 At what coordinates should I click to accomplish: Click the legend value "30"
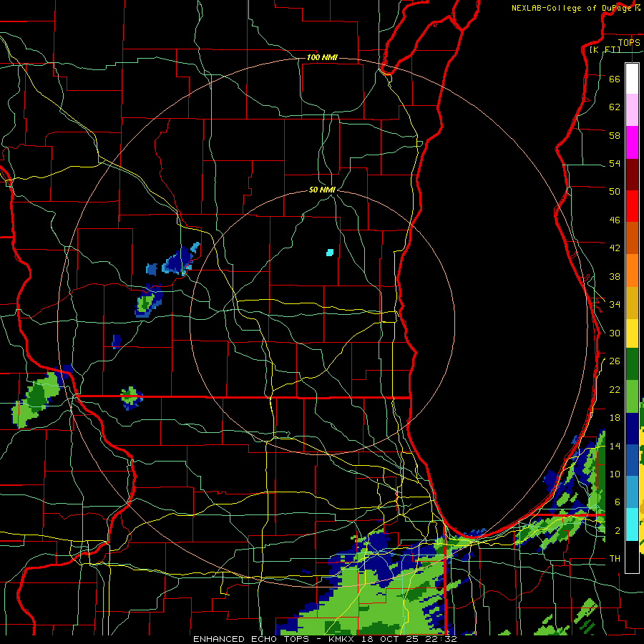615,333
